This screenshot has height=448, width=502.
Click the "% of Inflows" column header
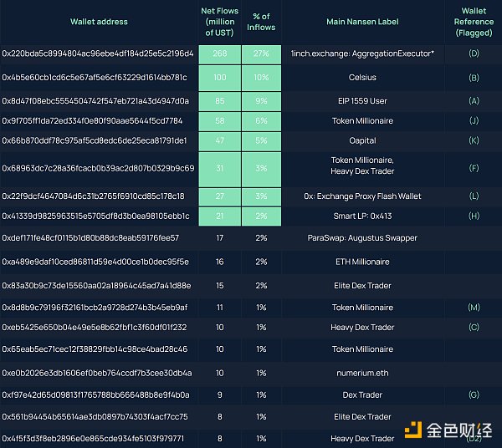tap(261, 22)
